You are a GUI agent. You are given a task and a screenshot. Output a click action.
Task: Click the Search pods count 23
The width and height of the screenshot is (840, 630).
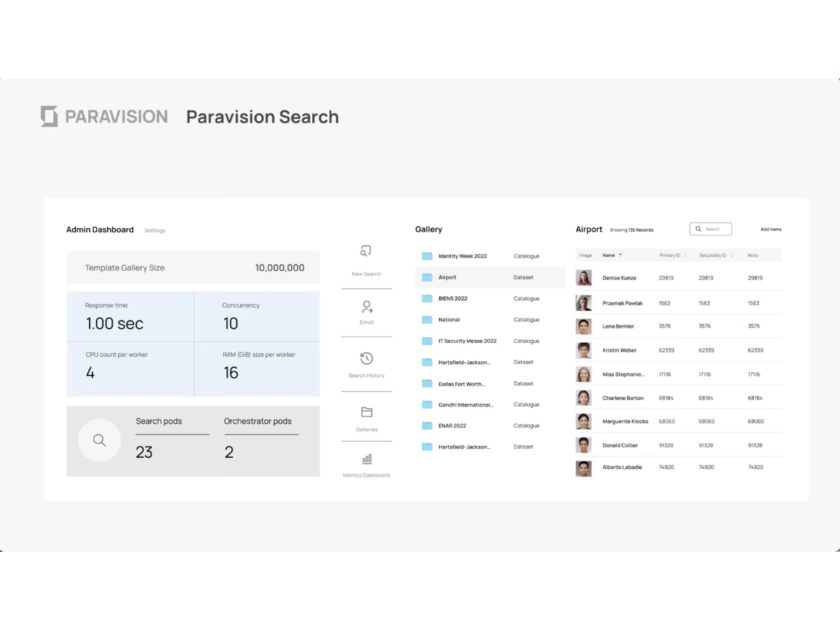[x=144, y=452]
